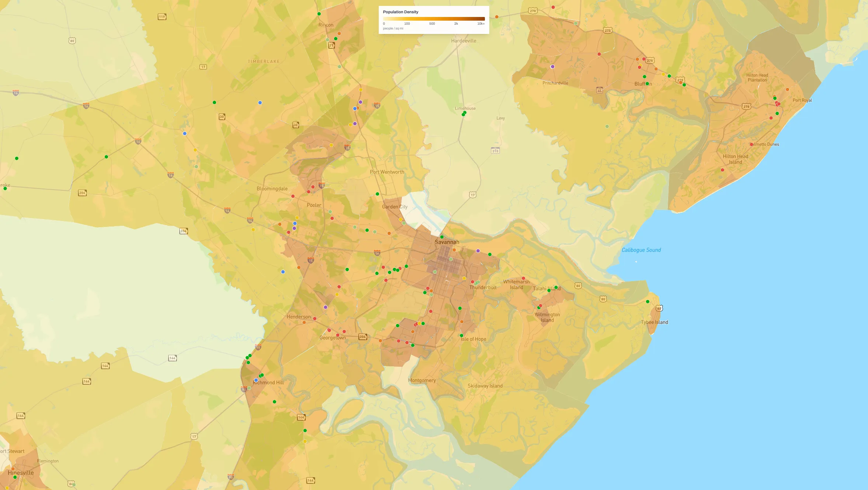Click the green marker above Savannah label
Screen dimensions: 868x490
(x=442, y=237)
